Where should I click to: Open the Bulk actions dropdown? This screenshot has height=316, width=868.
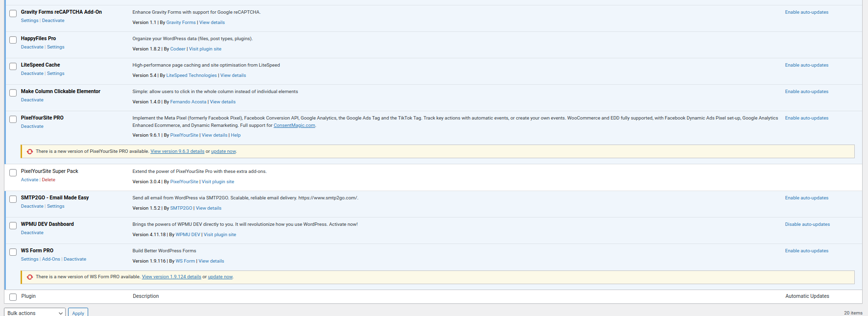click(x=35, y=313)
